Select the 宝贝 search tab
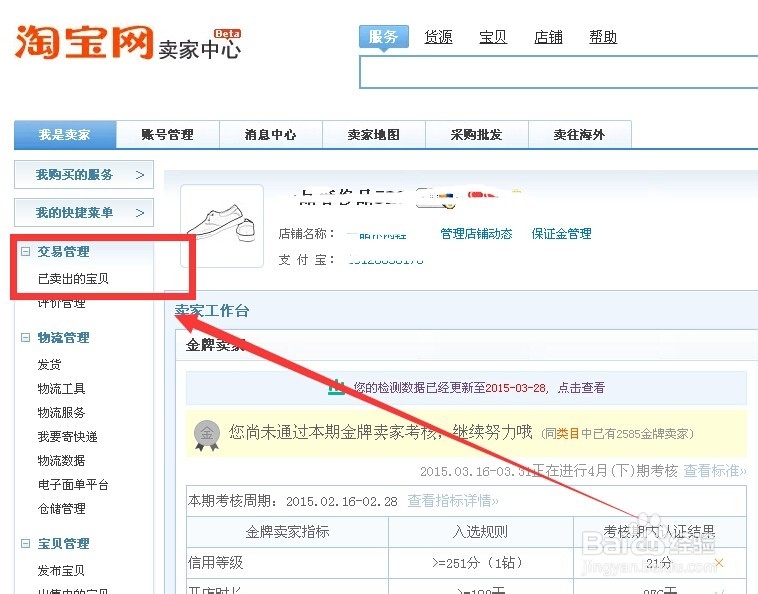Screen dimensions: 758x594 493,37
